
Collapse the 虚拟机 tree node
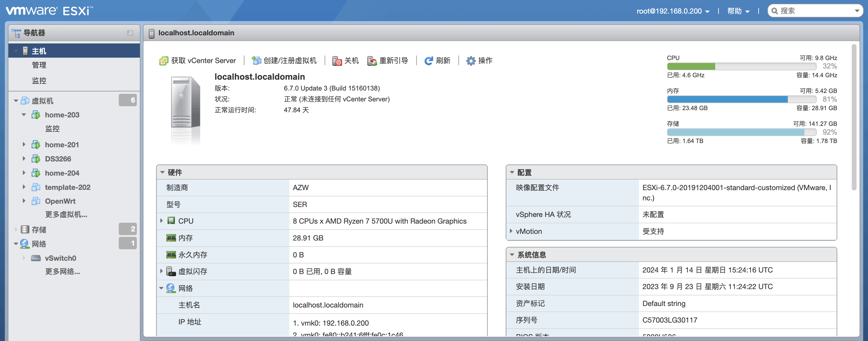(16, 101)
